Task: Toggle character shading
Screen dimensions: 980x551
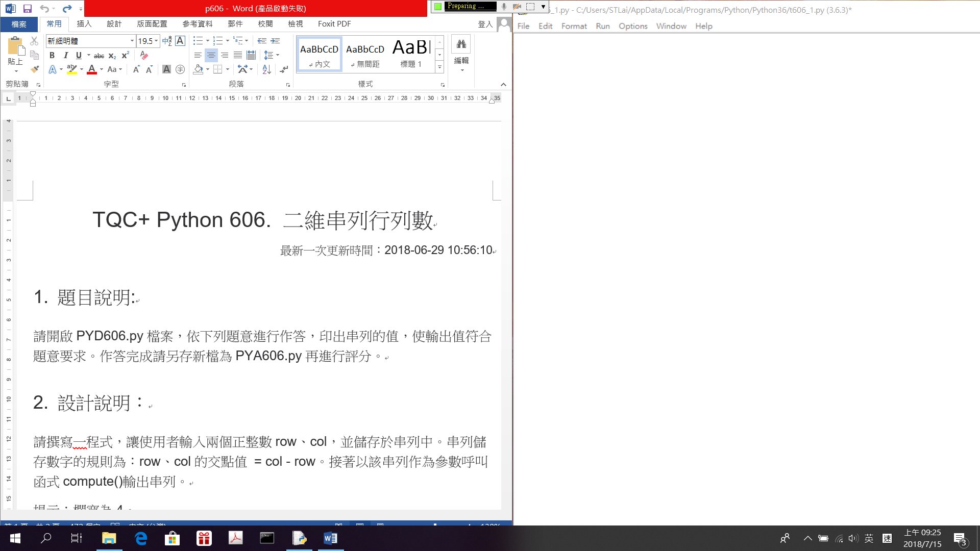Action: click(166, 69)
